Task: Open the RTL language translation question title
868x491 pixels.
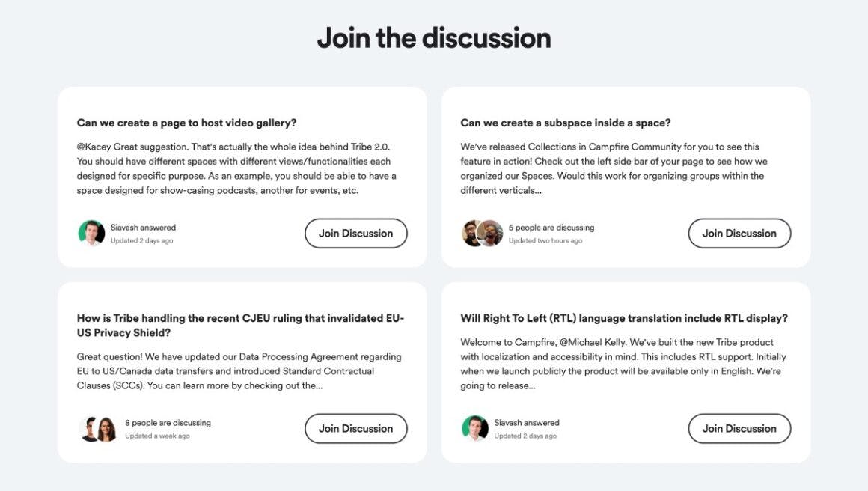Action: point(623,318)
